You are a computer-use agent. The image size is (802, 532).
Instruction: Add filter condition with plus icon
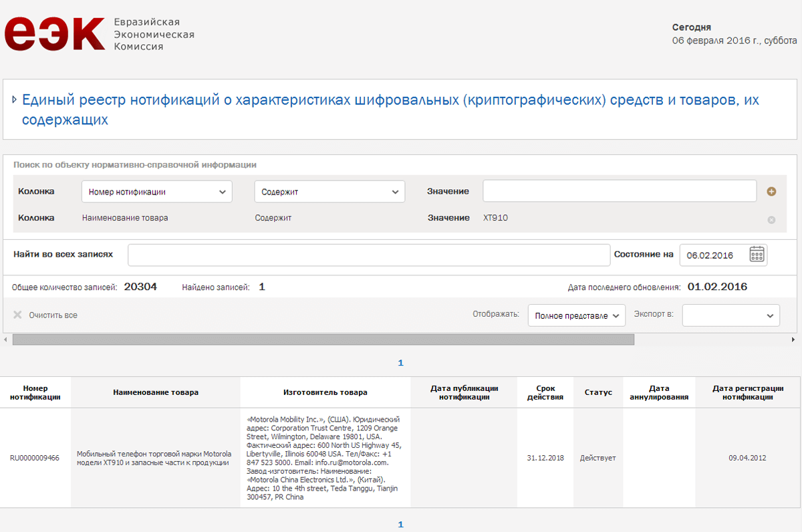(x=771, y=192)
